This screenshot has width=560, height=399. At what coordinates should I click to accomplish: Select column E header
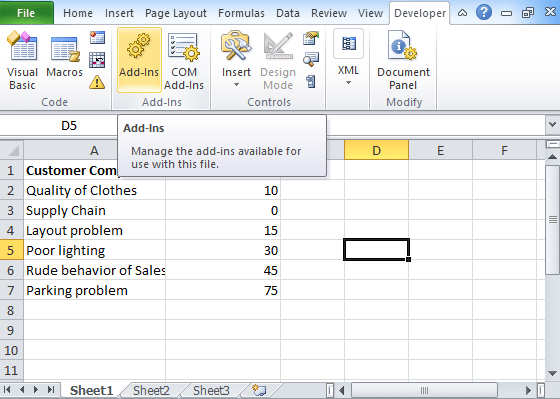click(440, 150)
